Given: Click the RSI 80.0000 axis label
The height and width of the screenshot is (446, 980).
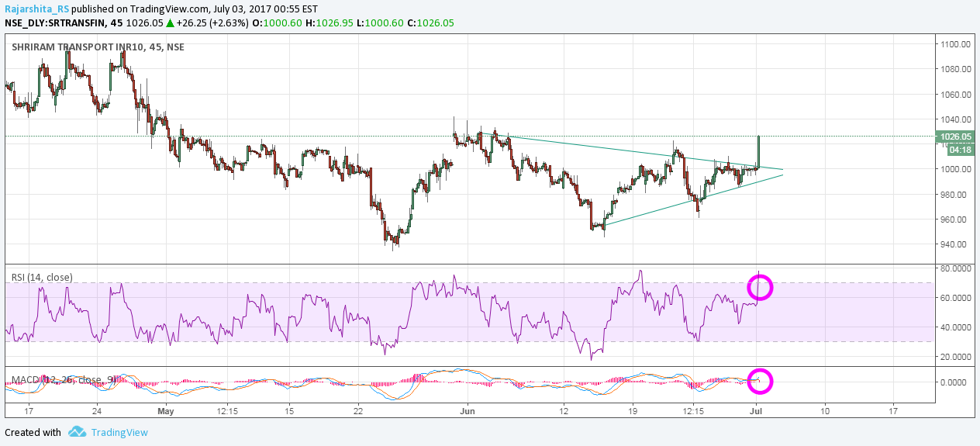Looking at the screenshot, I should [x=955, y=268].
